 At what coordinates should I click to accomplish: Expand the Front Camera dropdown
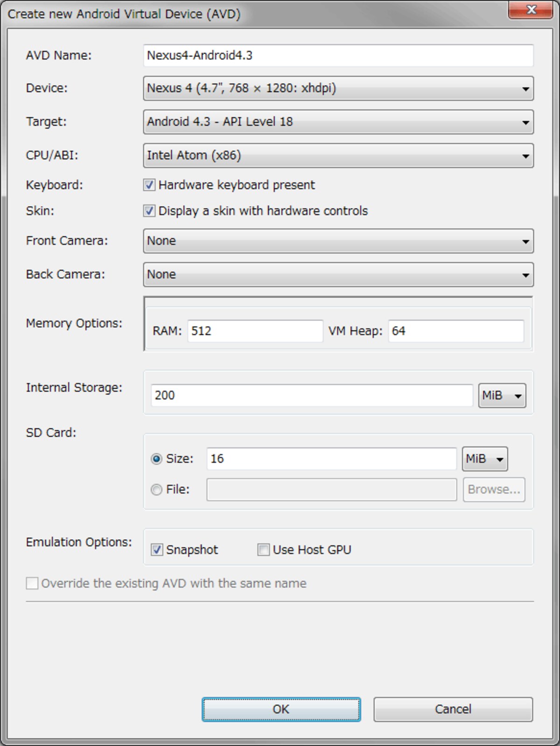point(338,241)
